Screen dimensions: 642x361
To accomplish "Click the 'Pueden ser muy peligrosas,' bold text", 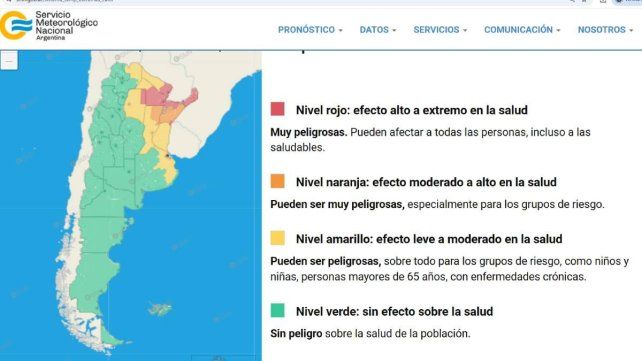I will [337, 204].
